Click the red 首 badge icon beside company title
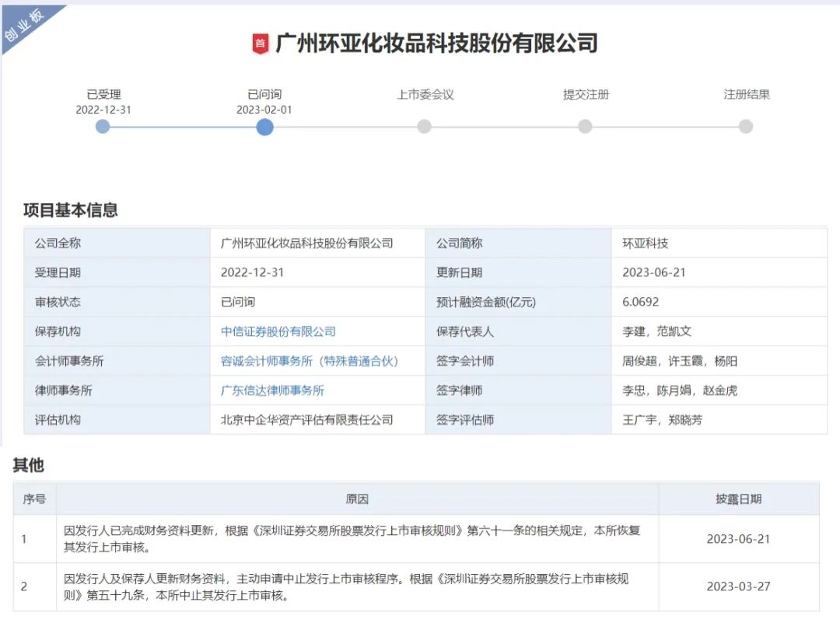Viewport: 840px width, 623px height. [261, 44]
